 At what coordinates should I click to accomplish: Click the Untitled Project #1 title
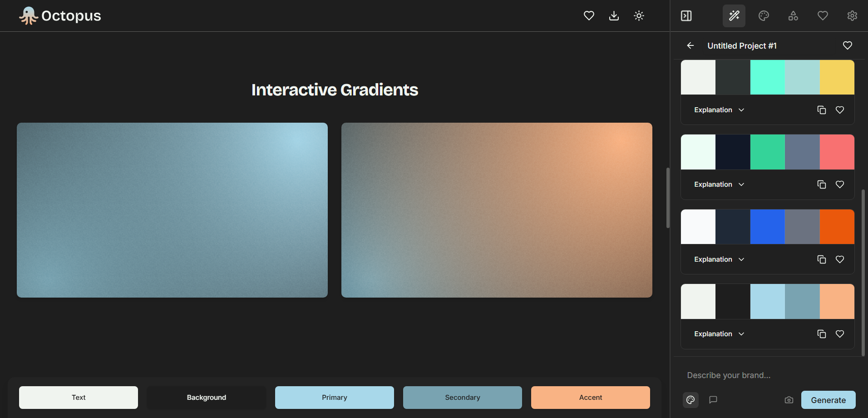point(742,46)
